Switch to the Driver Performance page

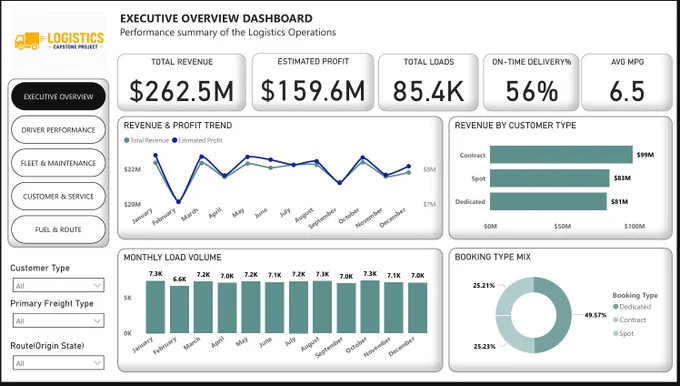59,130
